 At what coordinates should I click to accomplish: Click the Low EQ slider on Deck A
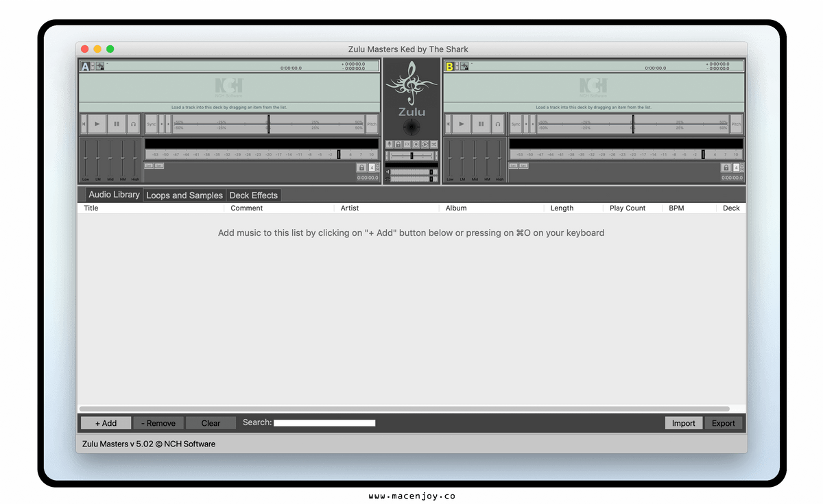85,158
